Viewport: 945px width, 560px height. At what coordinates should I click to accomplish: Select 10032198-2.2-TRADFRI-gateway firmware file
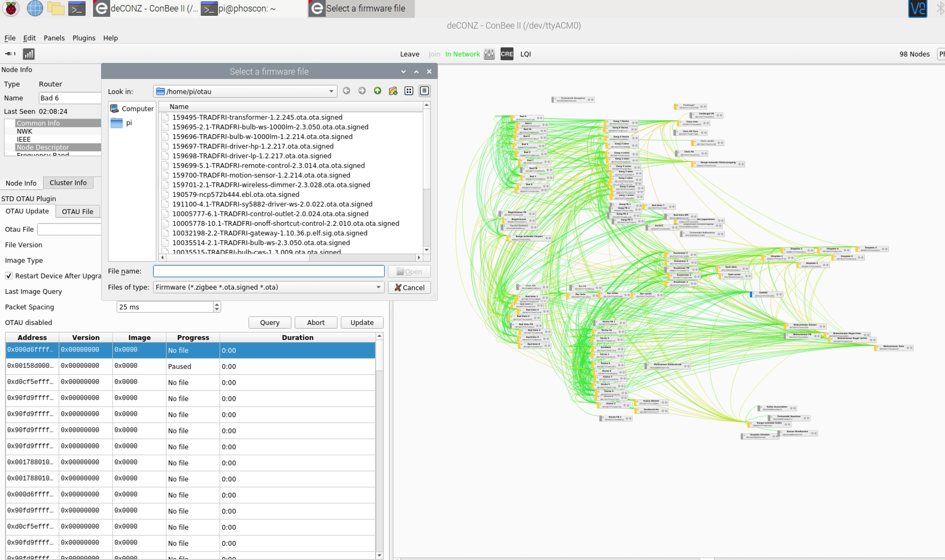270,233
